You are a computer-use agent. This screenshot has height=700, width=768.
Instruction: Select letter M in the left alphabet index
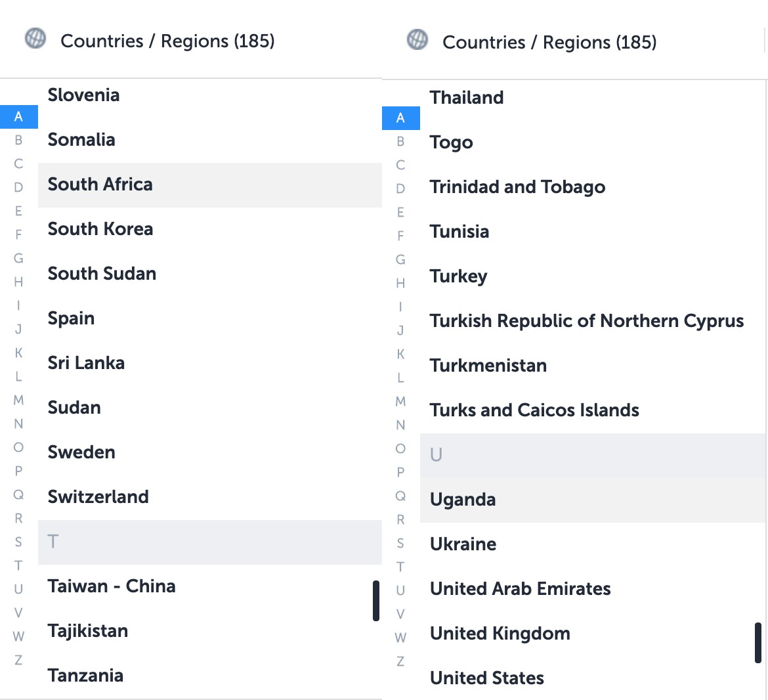point(18,400)
